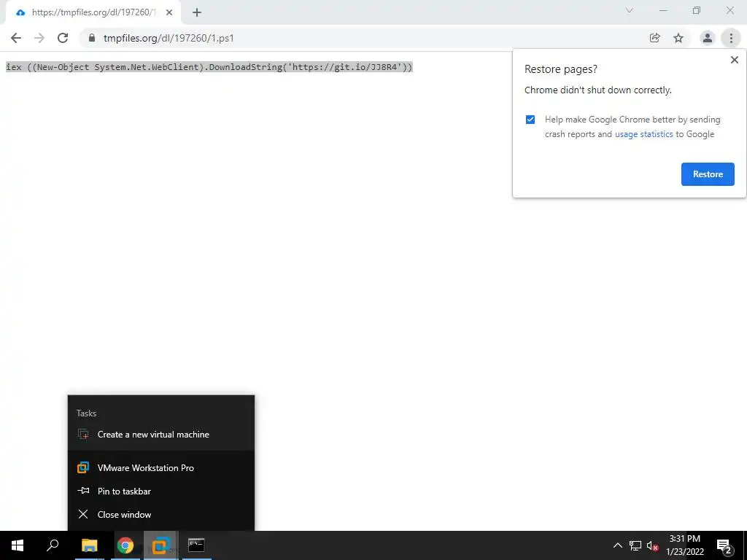
Task: Open the Command Prompt taskbar icon
Action: 196,545
